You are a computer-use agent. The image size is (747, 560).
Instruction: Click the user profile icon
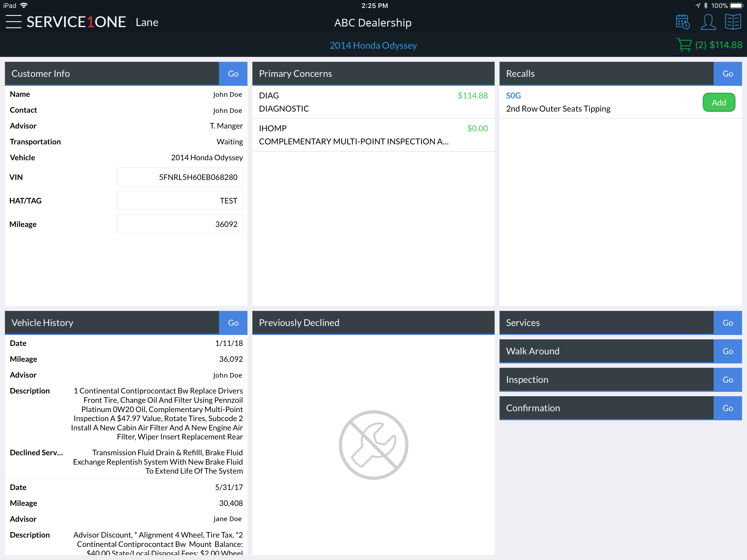[708, 22]
